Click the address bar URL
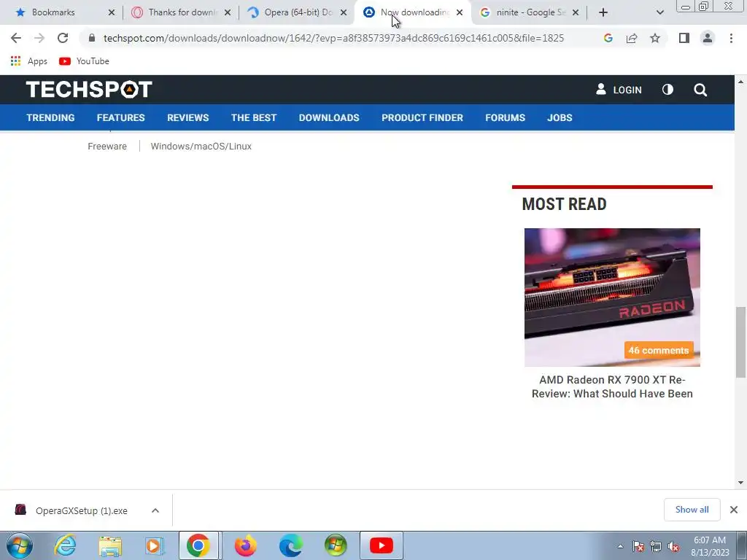 pos(333,38)
